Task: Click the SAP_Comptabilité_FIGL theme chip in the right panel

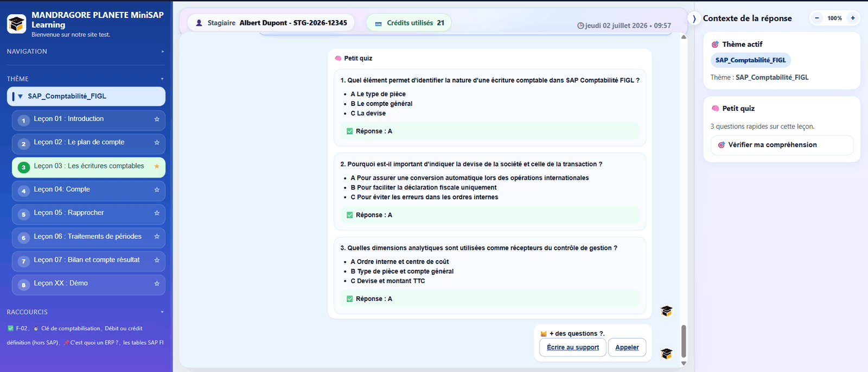Action: (750, 60)
